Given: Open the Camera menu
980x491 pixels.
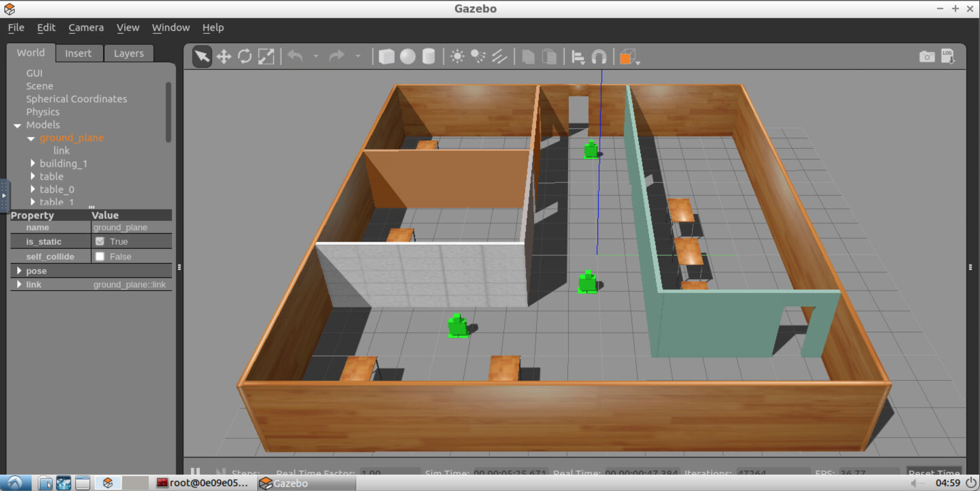Looking at the screenshot, I should [x=86, y=27].
